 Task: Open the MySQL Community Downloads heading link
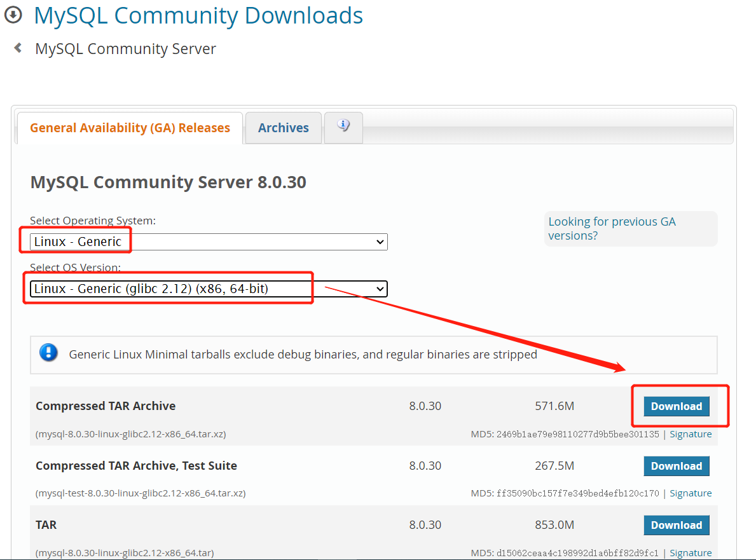198,15
